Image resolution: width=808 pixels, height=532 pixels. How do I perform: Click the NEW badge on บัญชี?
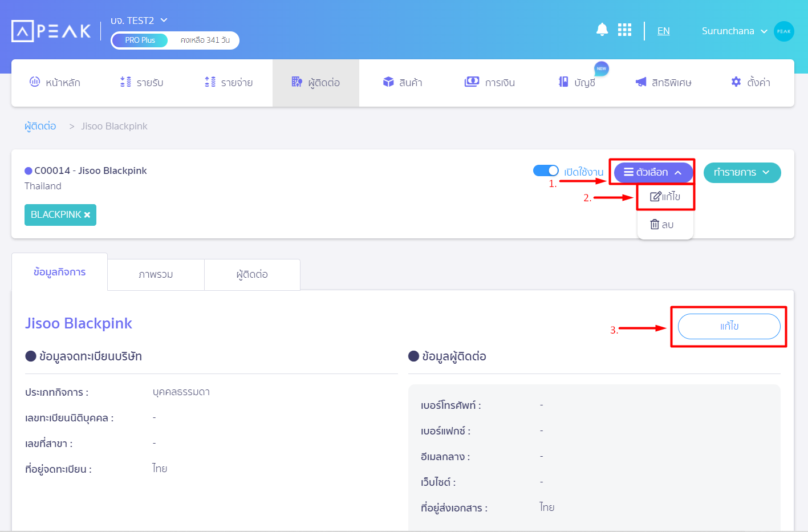pos(602,68)
